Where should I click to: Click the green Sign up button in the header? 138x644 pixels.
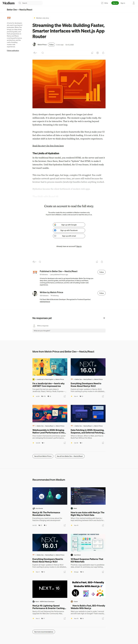[115, 3]
